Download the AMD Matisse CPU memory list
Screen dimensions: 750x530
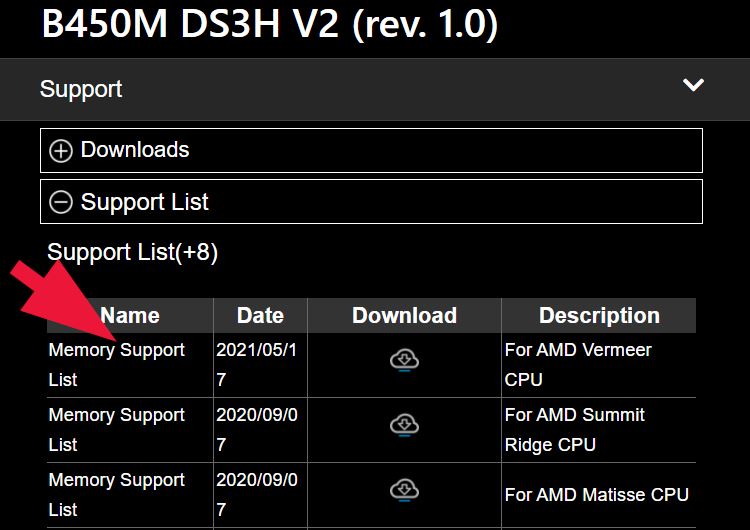click(x=404, y=491)
